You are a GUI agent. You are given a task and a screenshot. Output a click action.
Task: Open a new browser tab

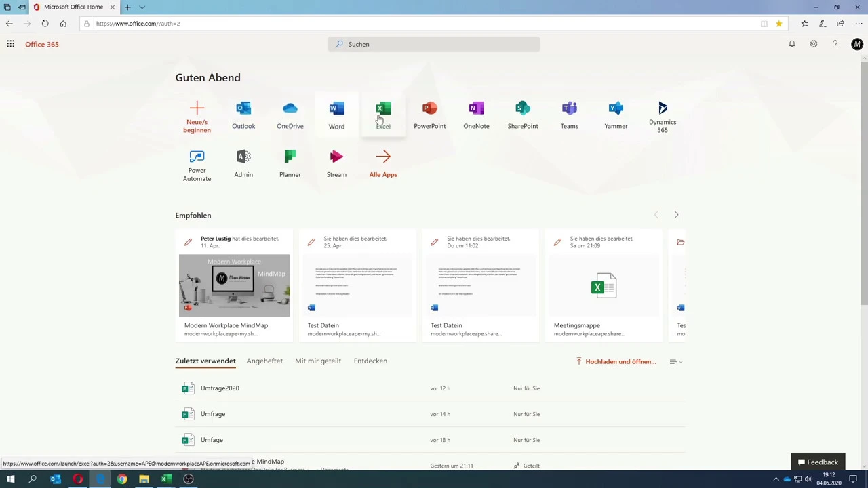coord(127,7)
